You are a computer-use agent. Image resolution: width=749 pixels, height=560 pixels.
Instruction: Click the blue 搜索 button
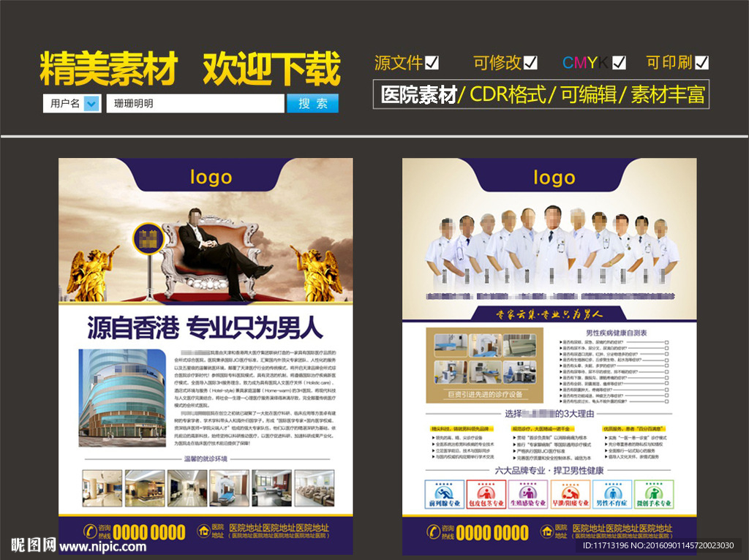tap(312, 103)
